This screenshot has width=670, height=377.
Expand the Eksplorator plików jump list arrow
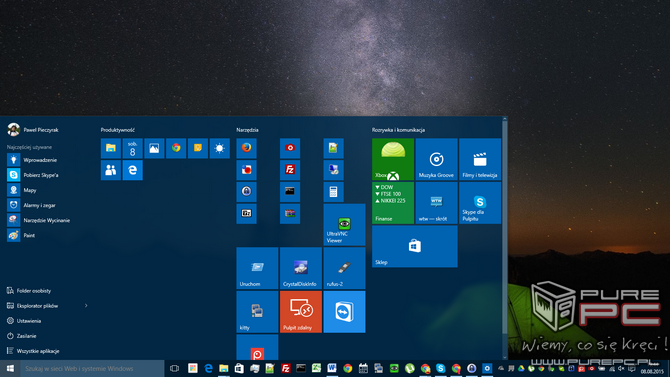click(86, 306)
